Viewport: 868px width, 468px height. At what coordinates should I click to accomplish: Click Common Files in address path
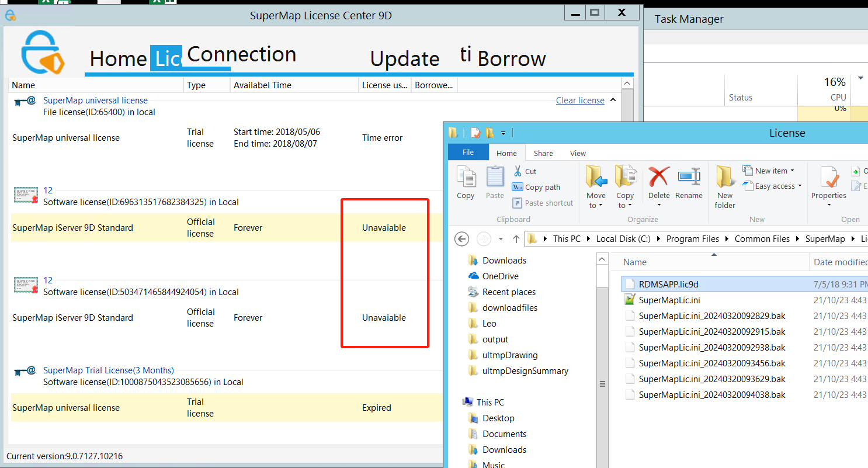(762, 239)
